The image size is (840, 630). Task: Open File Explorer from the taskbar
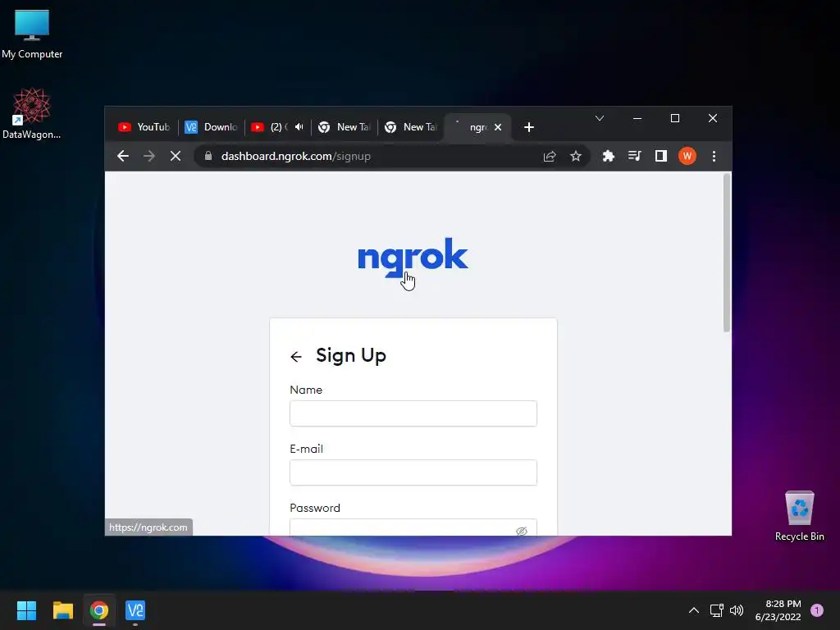click(62, 610)
